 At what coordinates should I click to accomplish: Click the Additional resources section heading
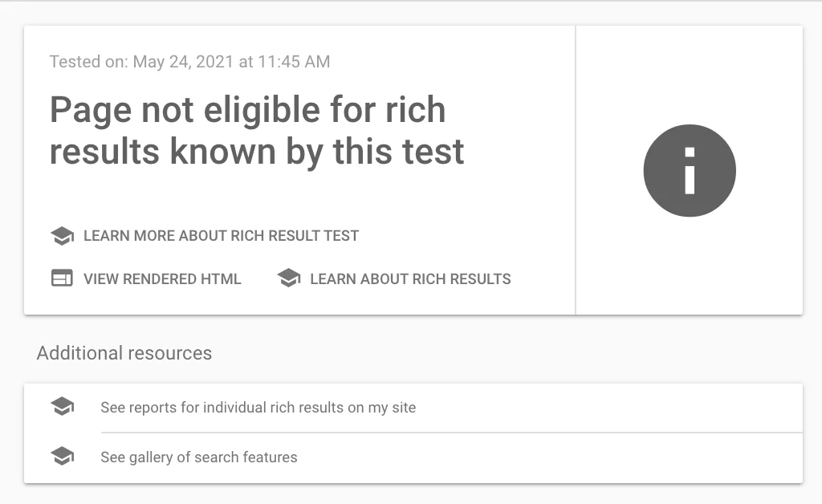[124, 353]
